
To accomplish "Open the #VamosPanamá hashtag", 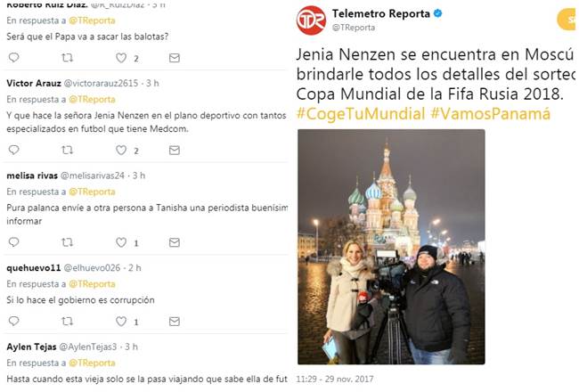I will (491, 114).
